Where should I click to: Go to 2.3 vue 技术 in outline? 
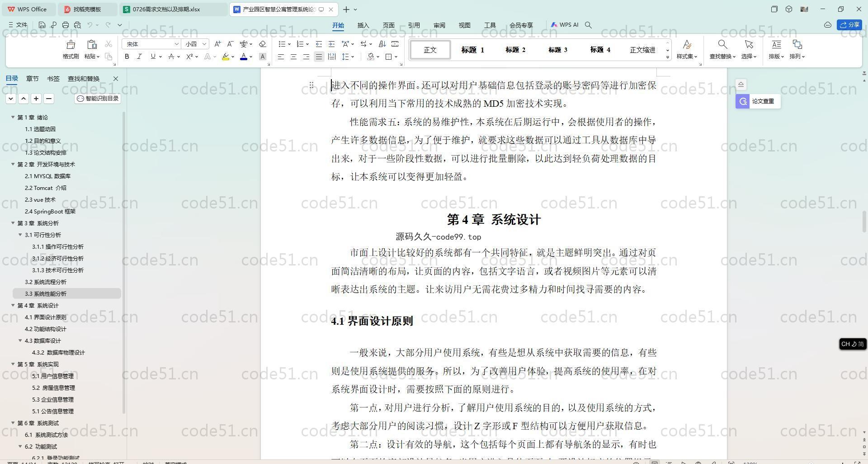point(40,199)
